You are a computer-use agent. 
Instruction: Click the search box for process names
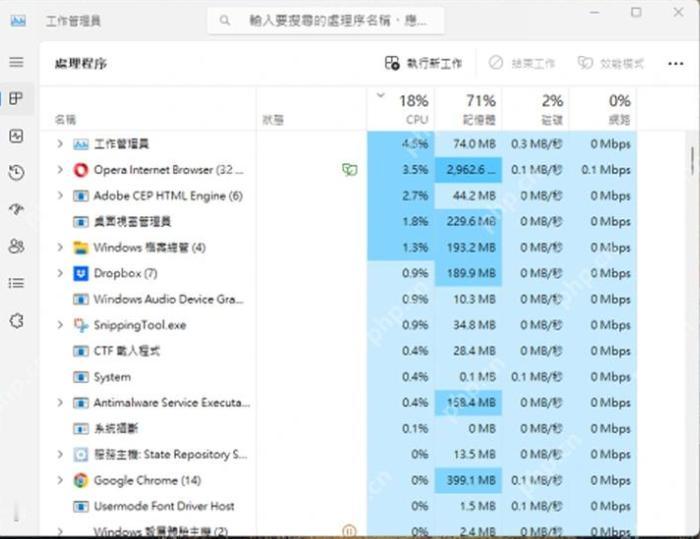[x=326, y=21]
